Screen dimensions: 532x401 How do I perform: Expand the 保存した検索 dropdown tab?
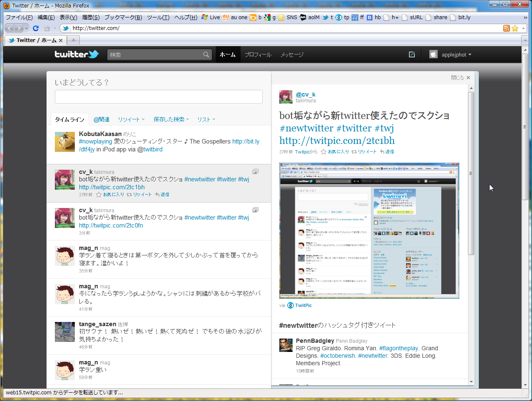(x=171, y=119)
